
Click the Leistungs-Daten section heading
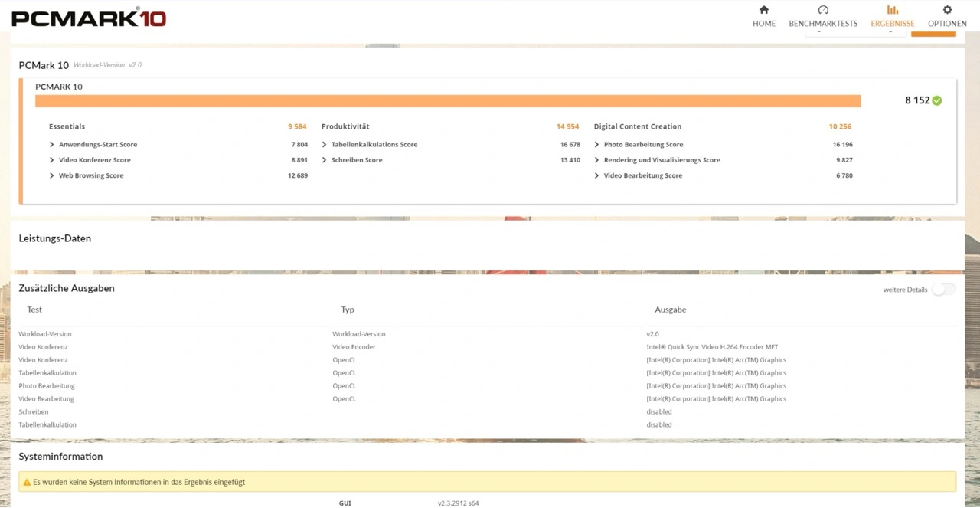tap(55, 238)
